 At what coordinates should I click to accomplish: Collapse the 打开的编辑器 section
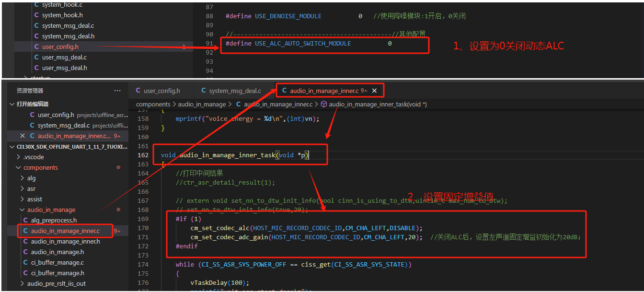[12, 104]
